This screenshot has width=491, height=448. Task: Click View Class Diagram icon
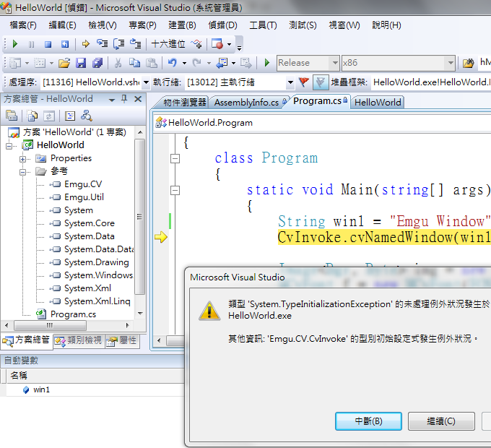[86, 116]
